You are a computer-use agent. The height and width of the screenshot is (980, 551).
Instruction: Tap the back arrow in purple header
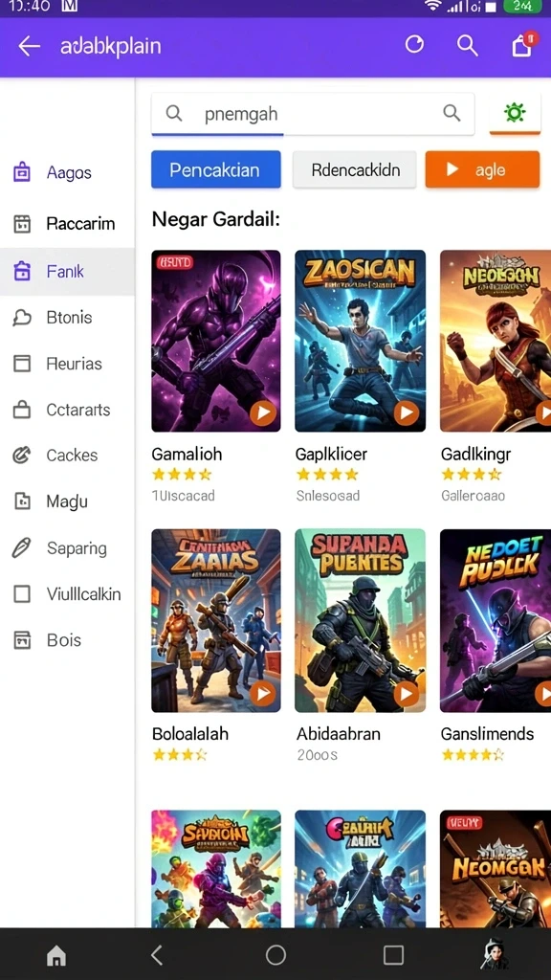[x=29, y=46]
